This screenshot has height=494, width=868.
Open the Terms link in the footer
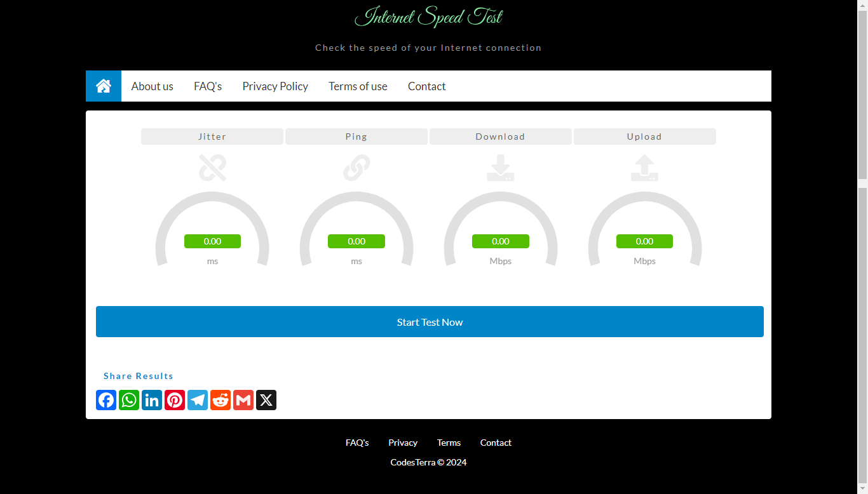449,443
